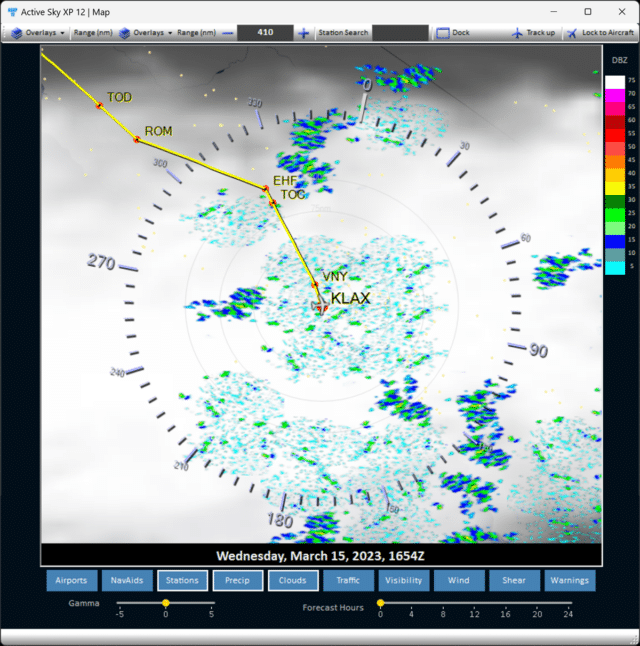Enable the Wind overlay
640x646 pixels.
pos(458,580)
